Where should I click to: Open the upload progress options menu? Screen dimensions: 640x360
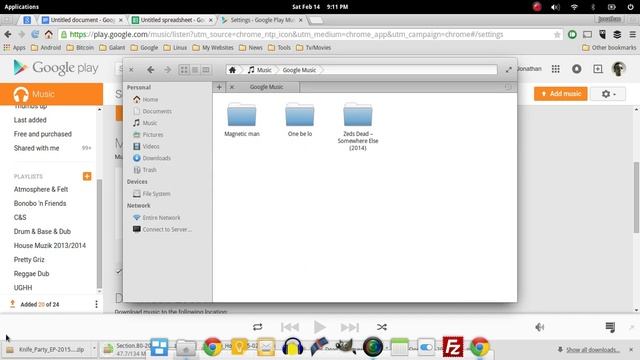click(96, 304)
